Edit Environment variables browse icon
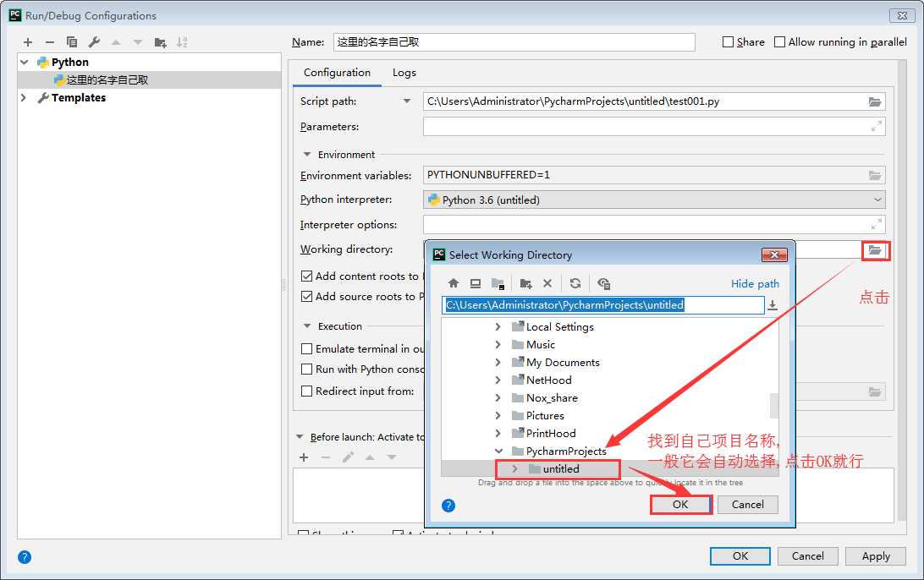 (875, 176)
